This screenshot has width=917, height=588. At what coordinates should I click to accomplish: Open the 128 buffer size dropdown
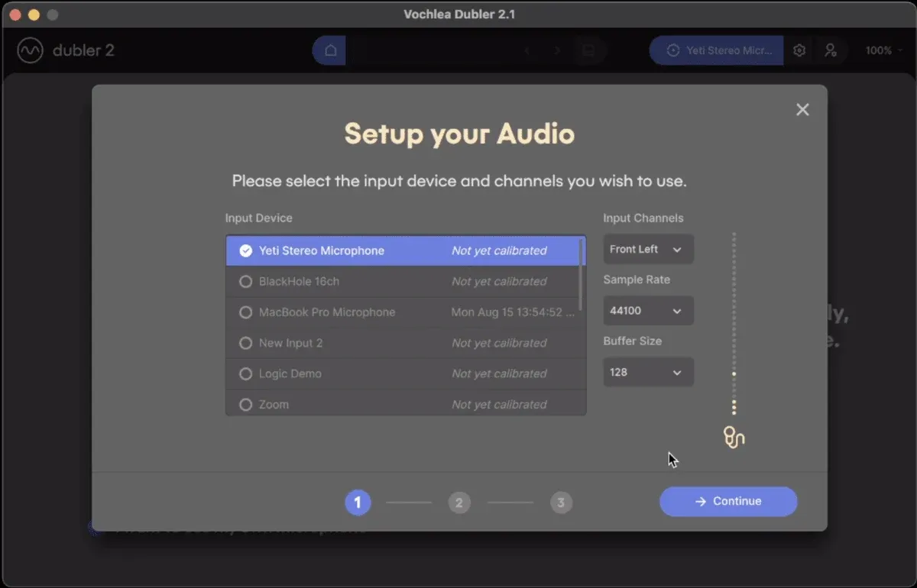point(648,372)
